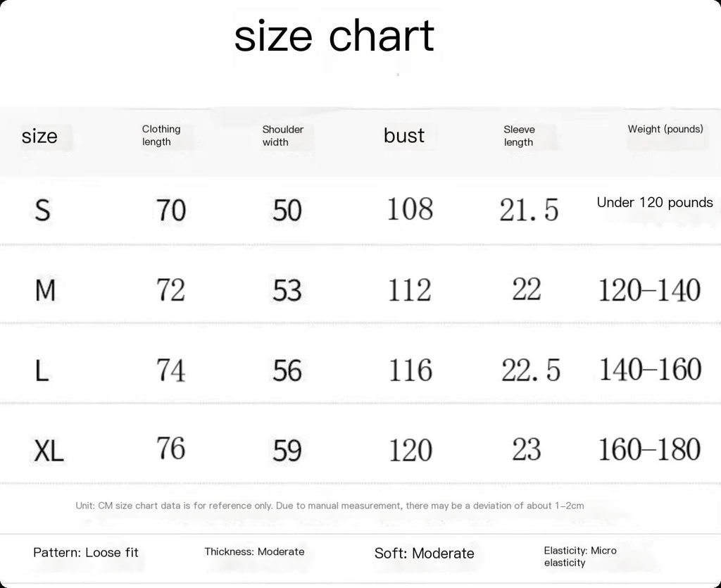Image resolution: width=721 pixels, height=588 pixels.
Task: Click the 'Sleeve length' column header
Action: click(519, 136)
